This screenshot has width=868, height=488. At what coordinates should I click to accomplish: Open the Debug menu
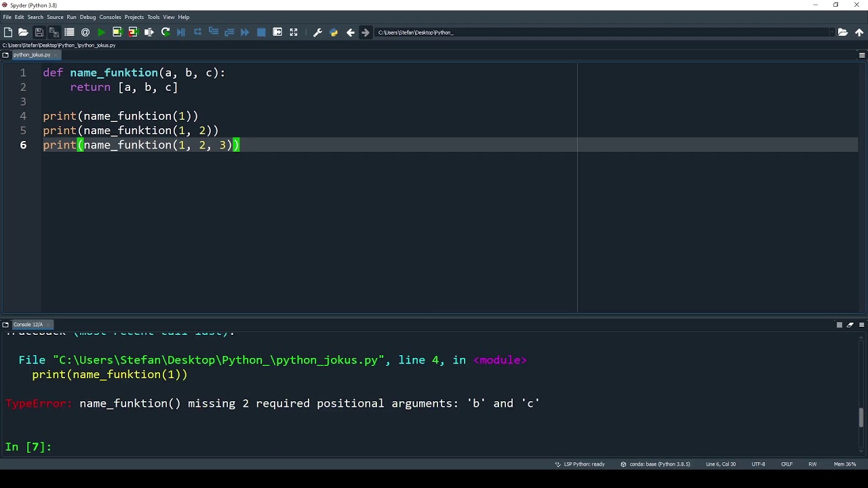click(88, 17)
